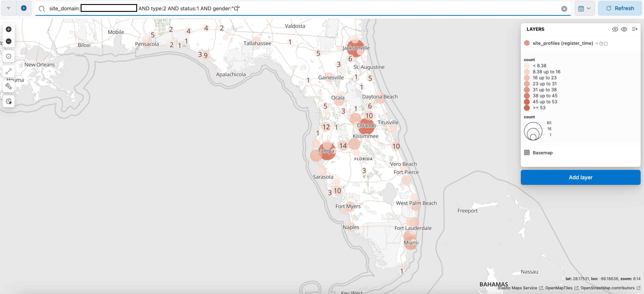Click the map coordinates lat lon readout

click(x=603, y=279)
